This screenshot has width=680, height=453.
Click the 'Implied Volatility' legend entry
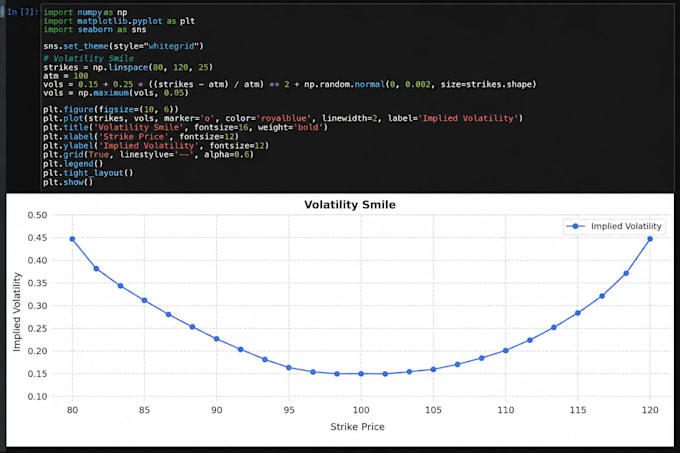point(626,226)
